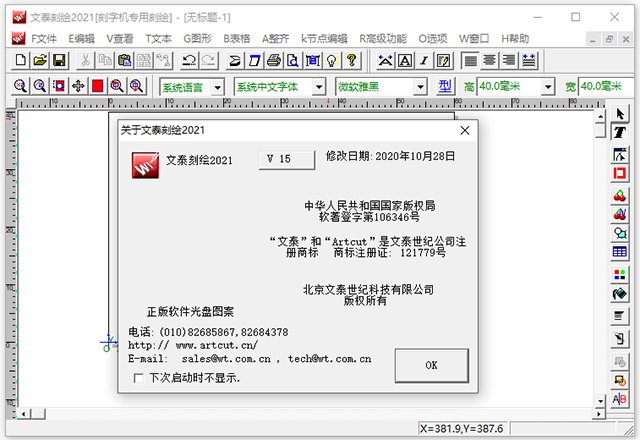Select the pan tool with four arrows

pyautogui.click(x=78, y=86)
